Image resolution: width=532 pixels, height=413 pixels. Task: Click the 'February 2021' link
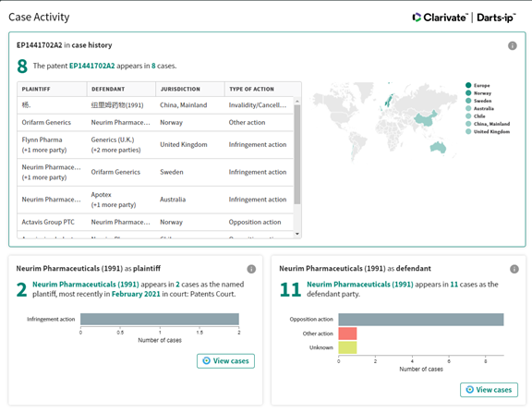[x=136, y=294]
